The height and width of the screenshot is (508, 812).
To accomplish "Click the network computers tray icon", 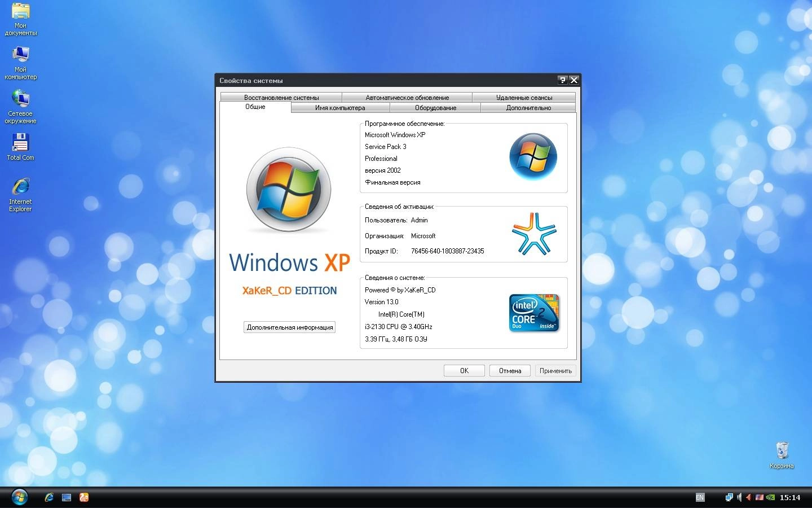I will (x=729, y=497).
